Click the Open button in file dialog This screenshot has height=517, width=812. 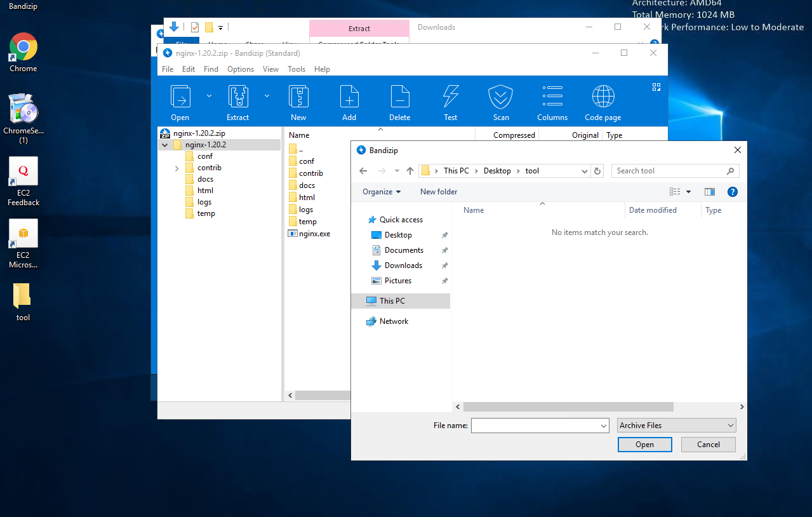[644, 445]
